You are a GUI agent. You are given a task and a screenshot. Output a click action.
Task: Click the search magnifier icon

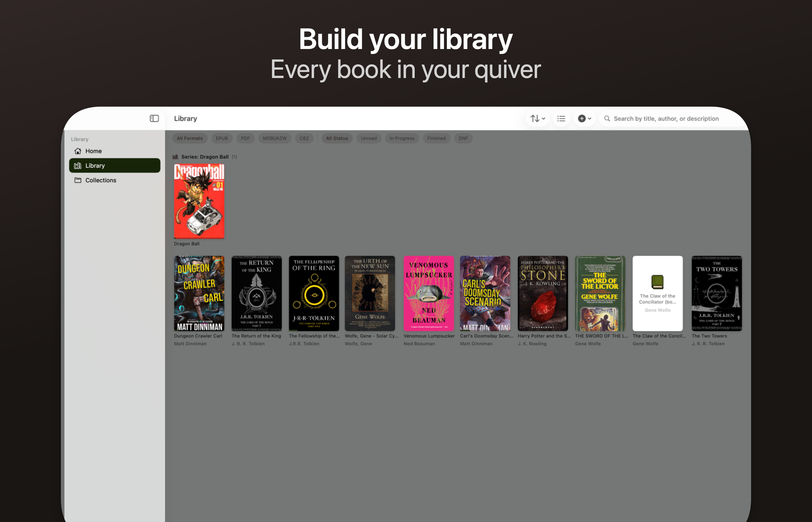(x=607, y=118)
